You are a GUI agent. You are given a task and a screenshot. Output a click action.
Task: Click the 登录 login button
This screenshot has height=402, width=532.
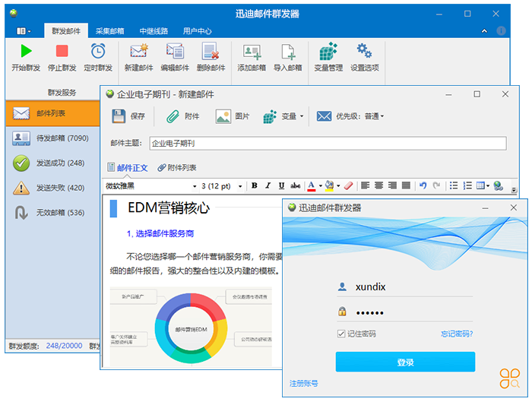(405, 362)
